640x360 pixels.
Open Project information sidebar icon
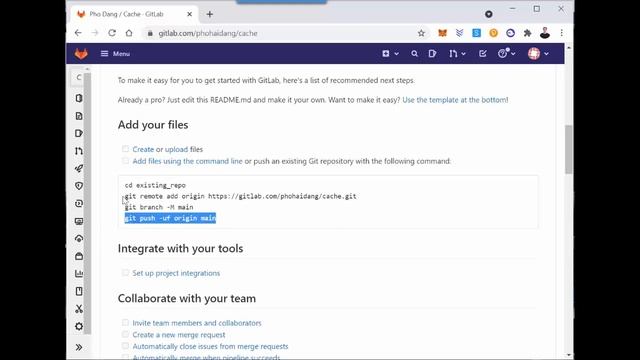[x=79, y=98]
